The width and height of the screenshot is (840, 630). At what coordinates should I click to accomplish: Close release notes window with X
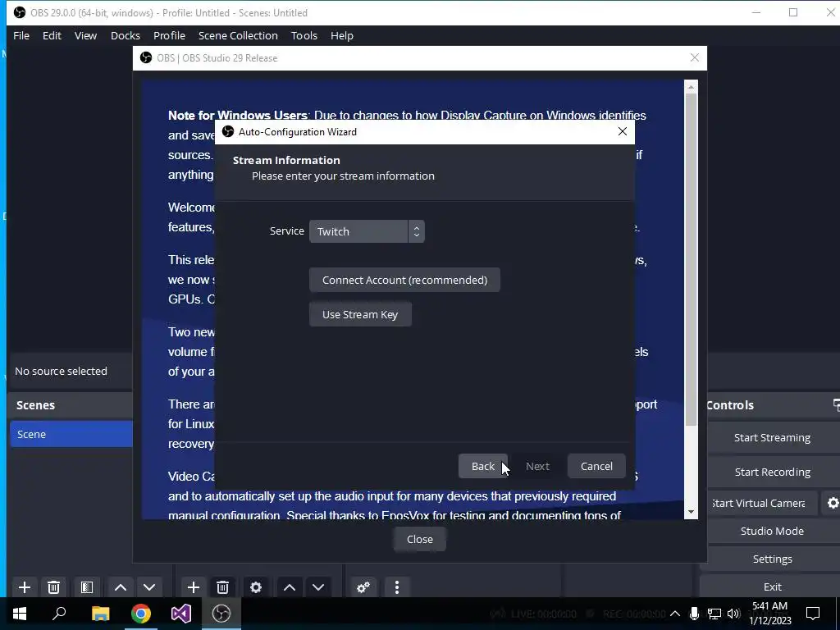pos(695,58)
